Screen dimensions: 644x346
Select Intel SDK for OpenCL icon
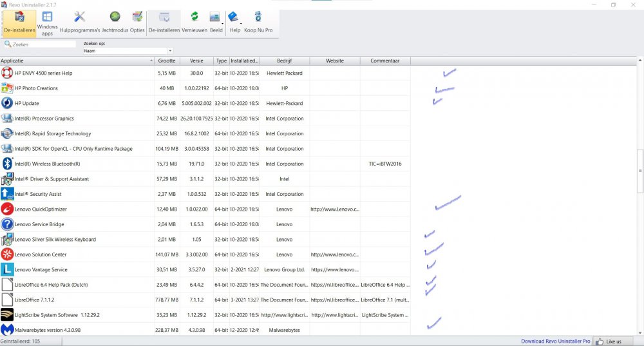pos(7,149)
